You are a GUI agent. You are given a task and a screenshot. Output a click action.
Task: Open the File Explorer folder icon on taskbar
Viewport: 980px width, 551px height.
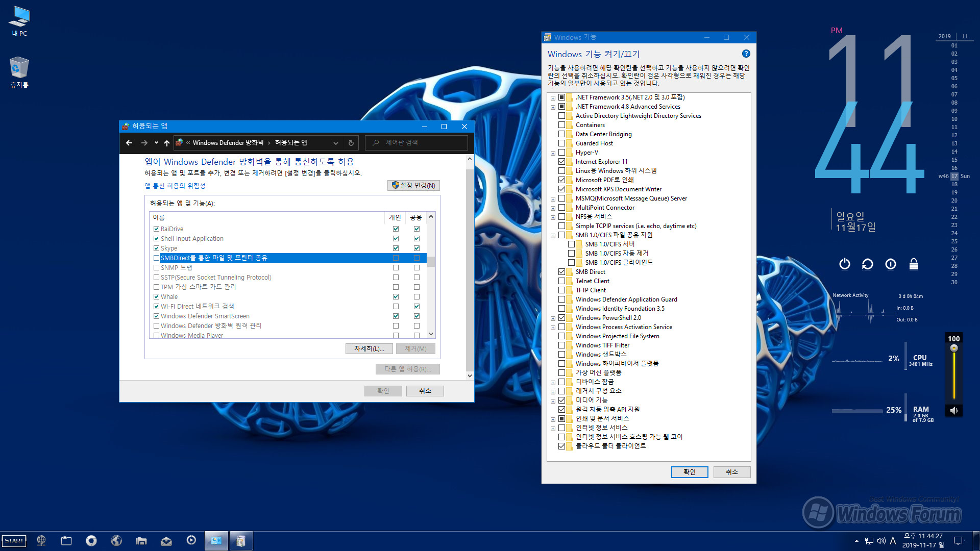(x=141, y=541)
